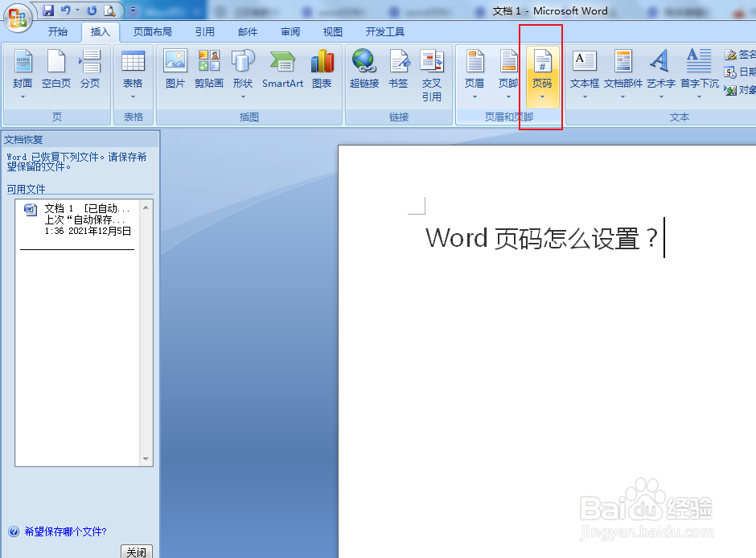Open the 邮件 tab

[248, 32]
